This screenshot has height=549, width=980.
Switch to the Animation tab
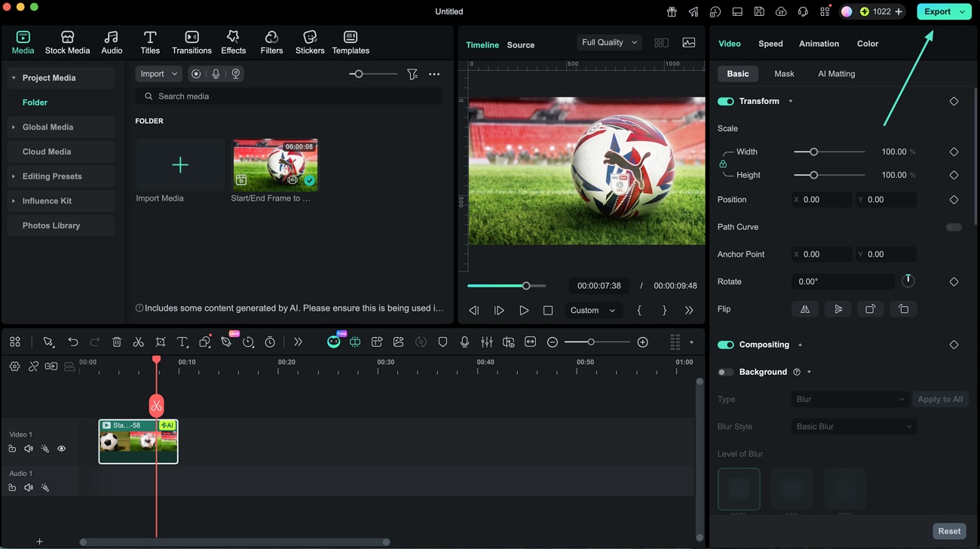(x=819, y=44)
